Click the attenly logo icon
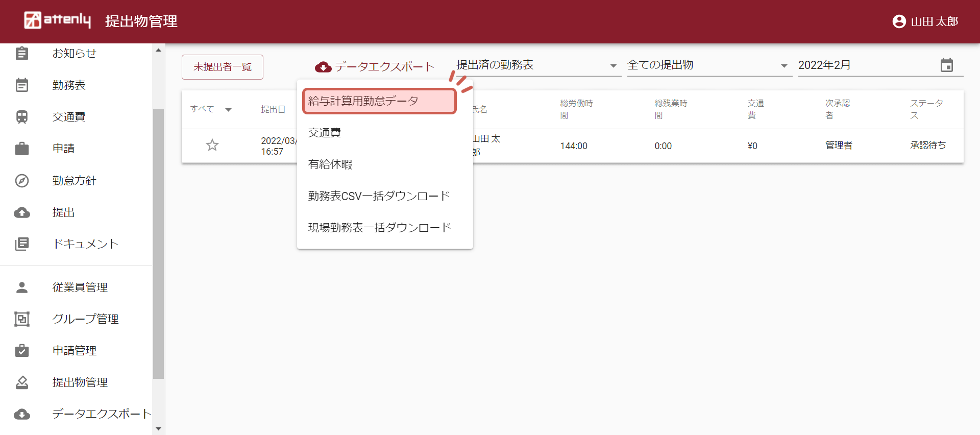 [33, 20]
